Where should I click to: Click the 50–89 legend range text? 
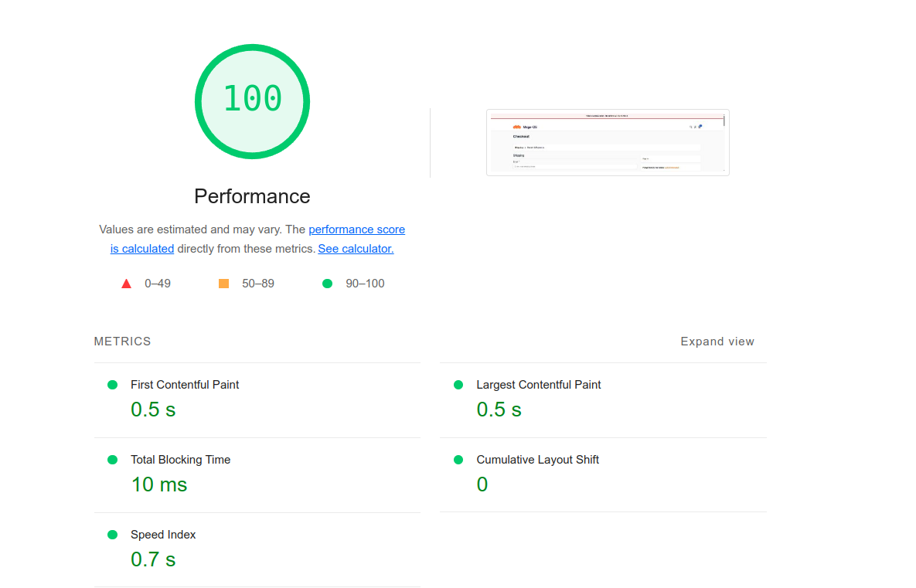(x=258, y=284)
